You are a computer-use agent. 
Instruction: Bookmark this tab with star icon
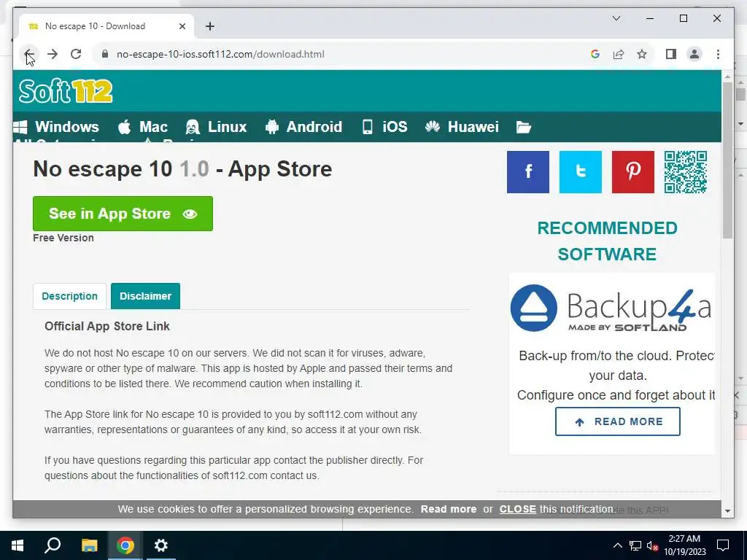642,54
